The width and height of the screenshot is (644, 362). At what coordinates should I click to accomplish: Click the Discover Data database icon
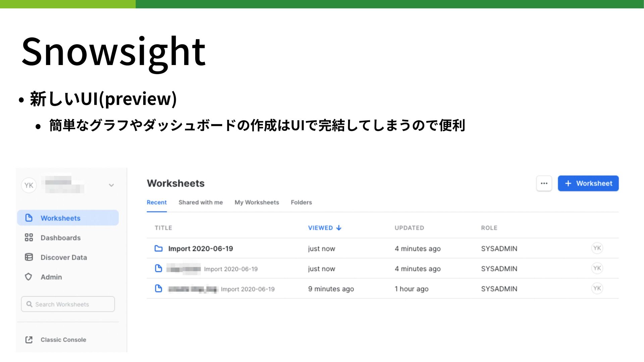pyautogui.click(x=29, y=257)
